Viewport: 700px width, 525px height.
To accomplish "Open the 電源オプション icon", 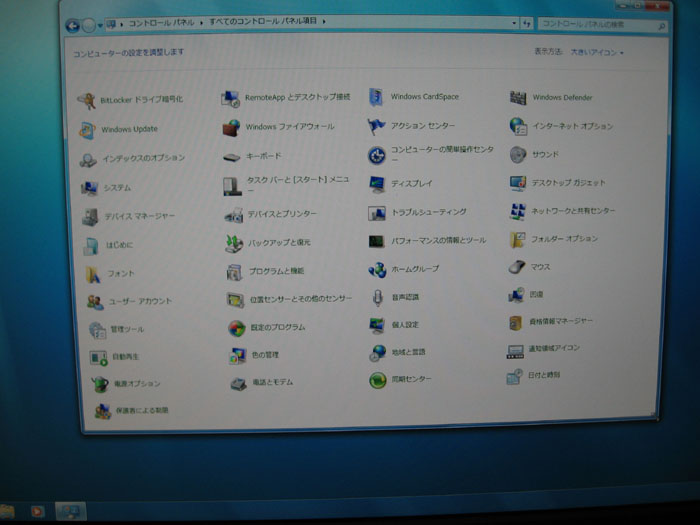I will [100, 383].
